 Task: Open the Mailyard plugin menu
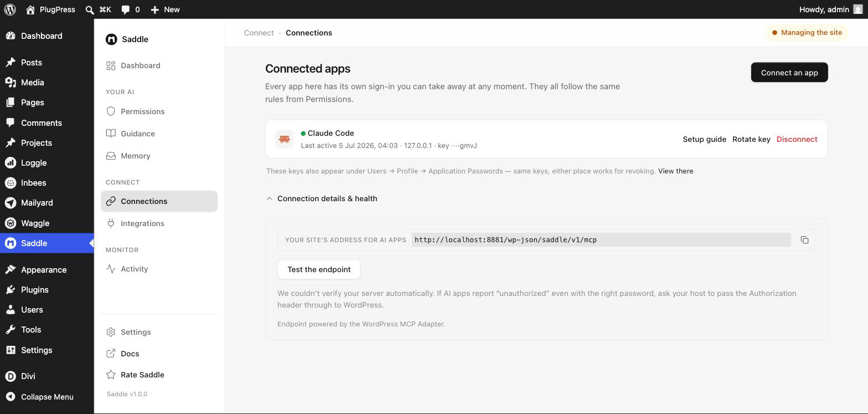47,203
